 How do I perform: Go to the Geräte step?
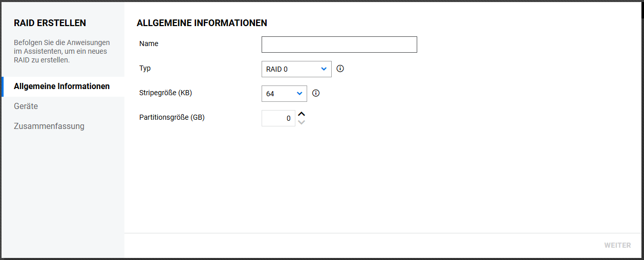pyautogui.click(x=26, y=106)
